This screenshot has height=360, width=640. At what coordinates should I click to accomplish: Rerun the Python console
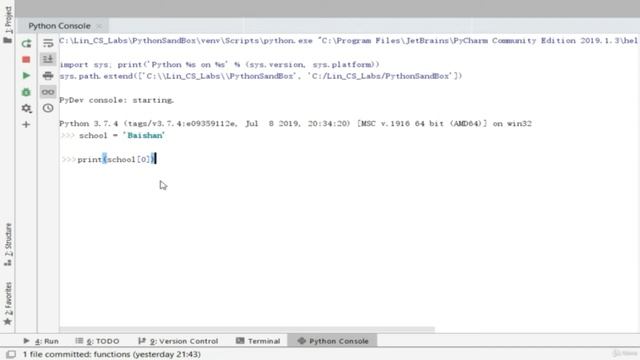[x=26, y=43]
